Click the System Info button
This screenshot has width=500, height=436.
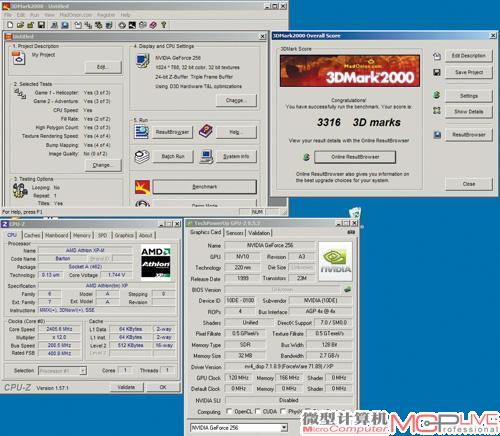[236, 156]
